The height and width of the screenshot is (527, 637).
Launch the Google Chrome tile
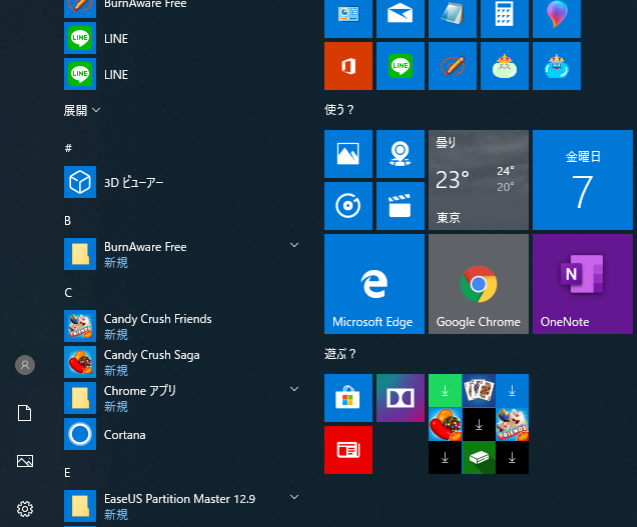478,284
